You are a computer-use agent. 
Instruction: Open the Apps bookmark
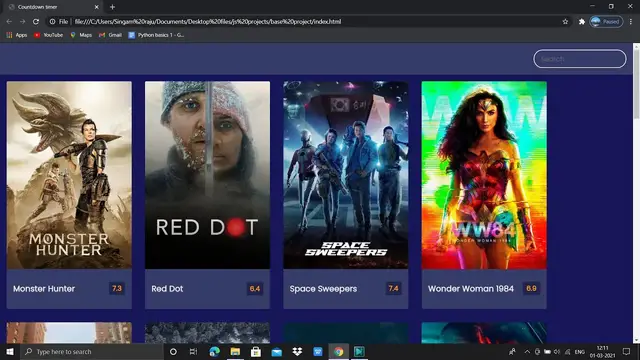tap(17, 35)
